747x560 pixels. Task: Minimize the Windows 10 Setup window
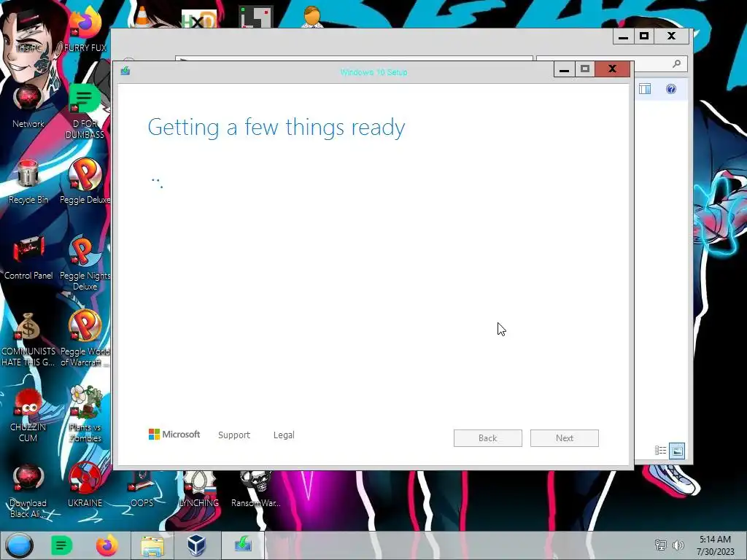[x=564, y=69]
